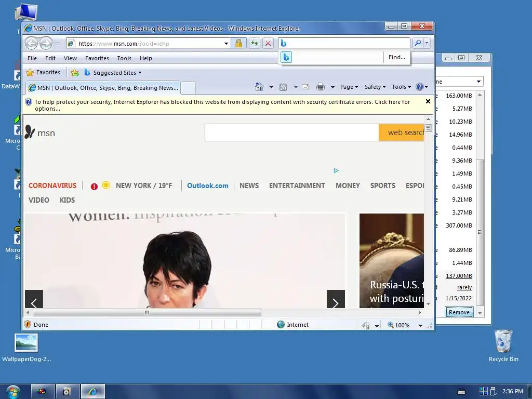Click the red weather alert icon
The image size is (532, 399).
(x=95, y=187)
